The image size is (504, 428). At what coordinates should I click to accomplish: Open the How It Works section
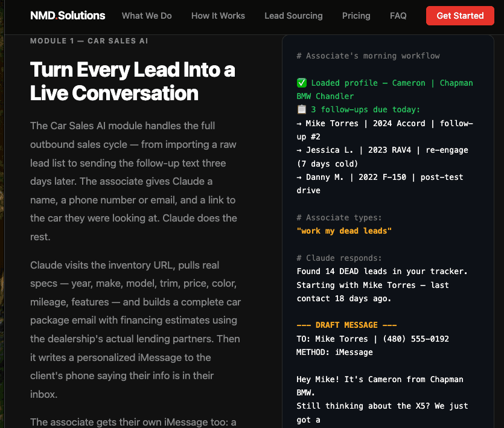pos(218,16)
